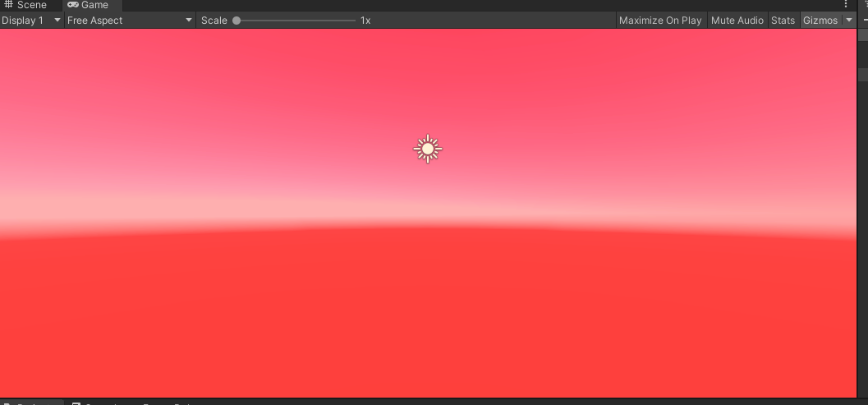Viewport: 868px width, 405px height.
Task: Switch to the Scene tab
Action: 26,5
